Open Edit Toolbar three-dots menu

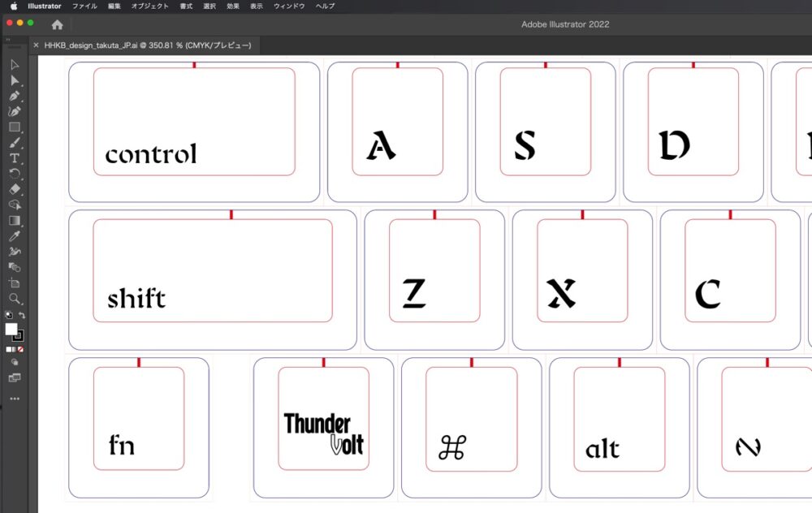[x=15, y=399]
